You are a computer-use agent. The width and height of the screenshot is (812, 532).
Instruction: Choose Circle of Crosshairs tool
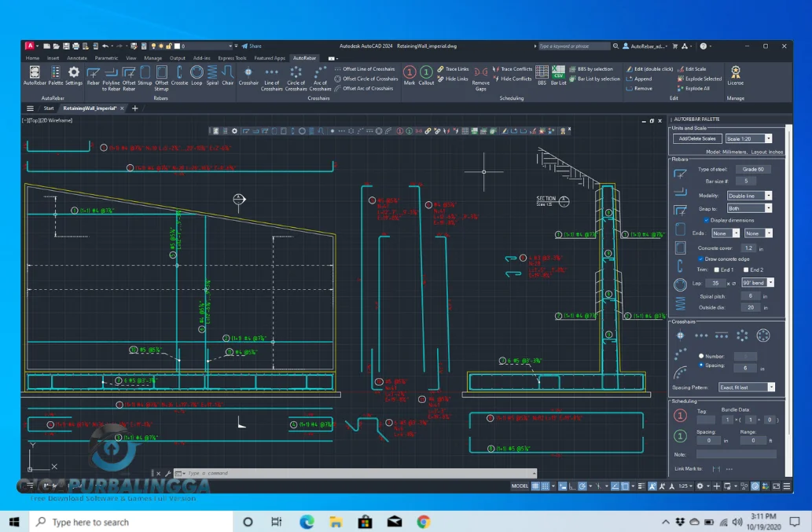click(x=296, y=79)
